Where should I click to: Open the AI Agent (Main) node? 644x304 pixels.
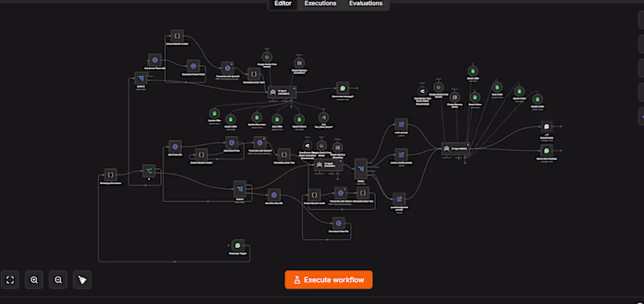coord(456,149)
